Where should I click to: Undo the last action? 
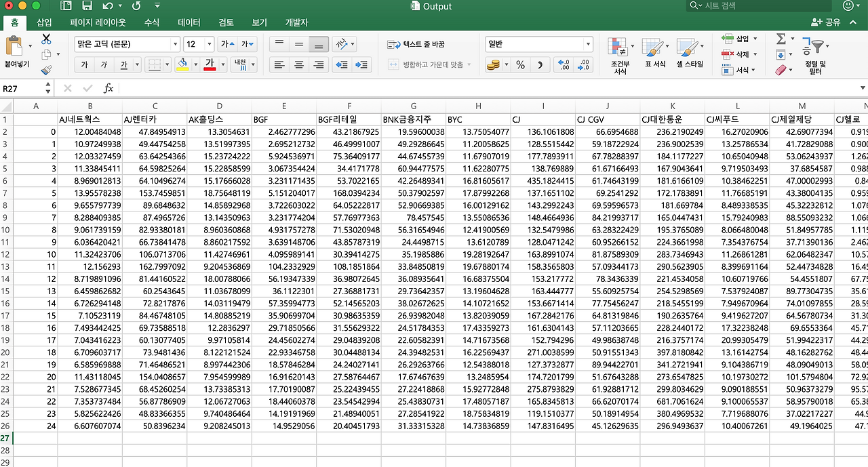click(107, 6)
